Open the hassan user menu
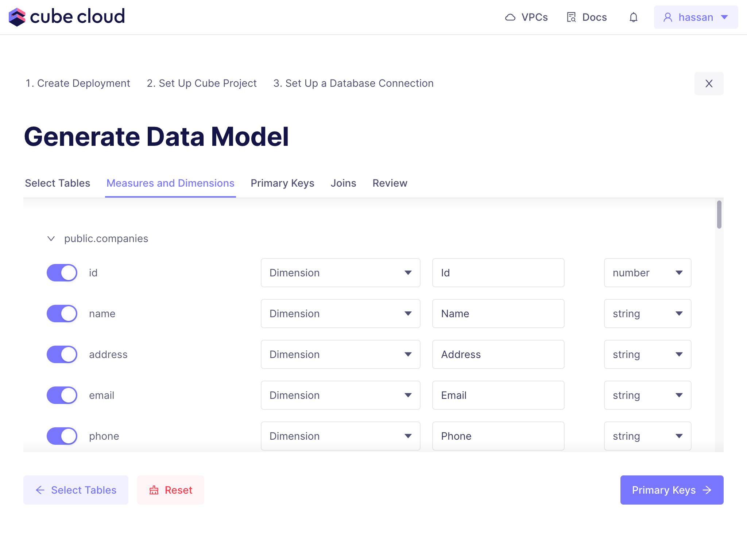Screen dimensions: 747x560 pos(696,17)
